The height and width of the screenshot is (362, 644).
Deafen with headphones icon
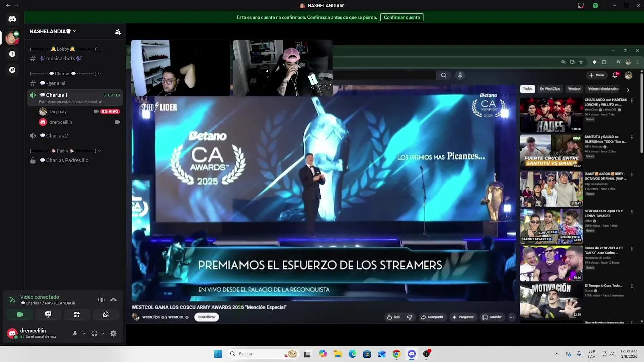pyautogui.click(x=94, y=333)
